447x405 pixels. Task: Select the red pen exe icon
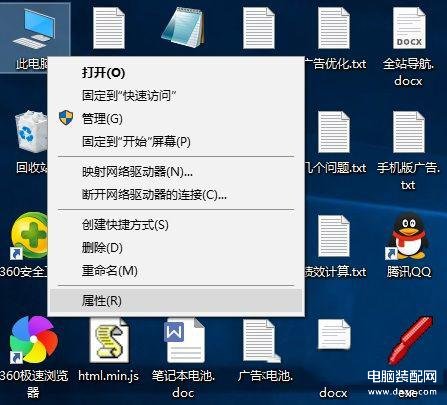(x=411, y=341)
